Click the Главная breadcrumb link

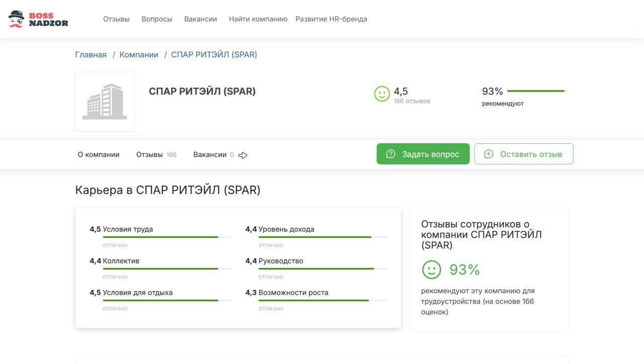click(91, 55)
